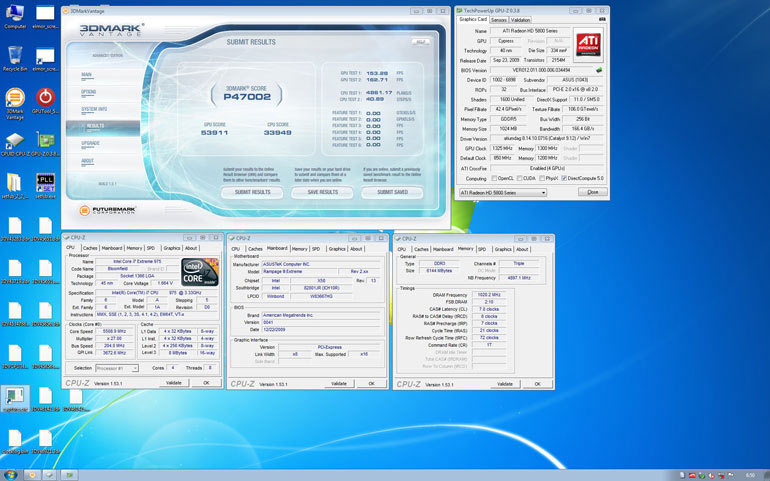Screen dimensions: 770x481
Task: Launch setfsb.exe PLL SET desktop icon
Action: (x=45, y=183)
